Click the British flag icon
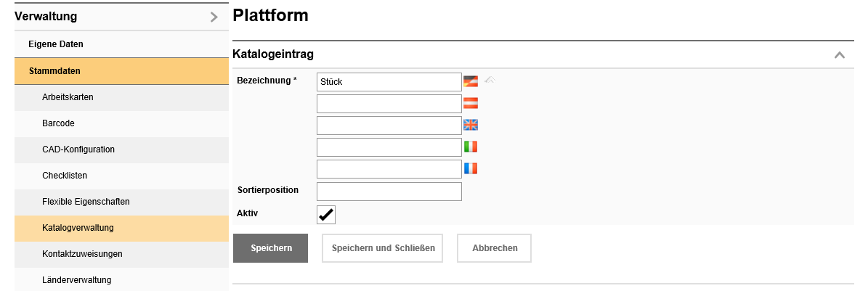This screenshot has width=868, height=291. click(471, 125)
